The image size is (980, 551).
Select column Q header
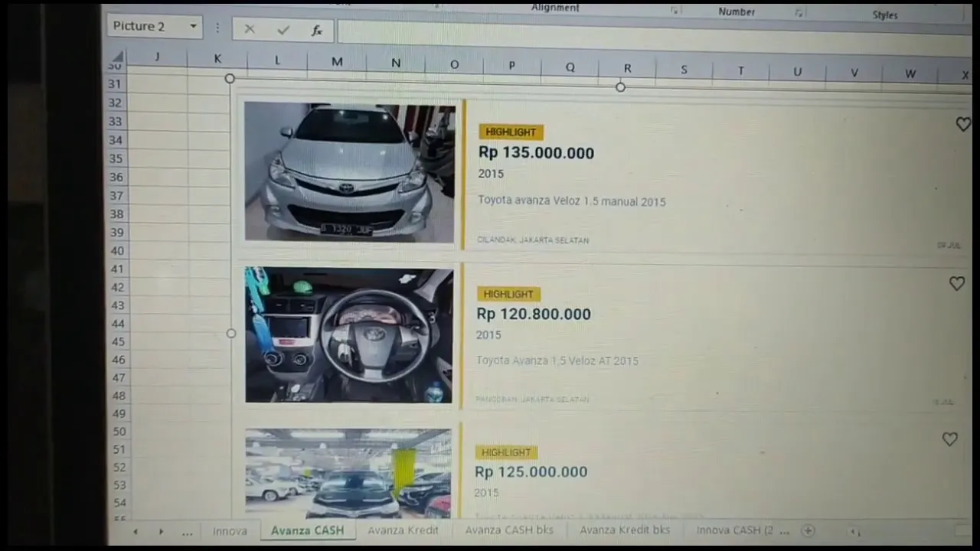[x=570, y=67]
